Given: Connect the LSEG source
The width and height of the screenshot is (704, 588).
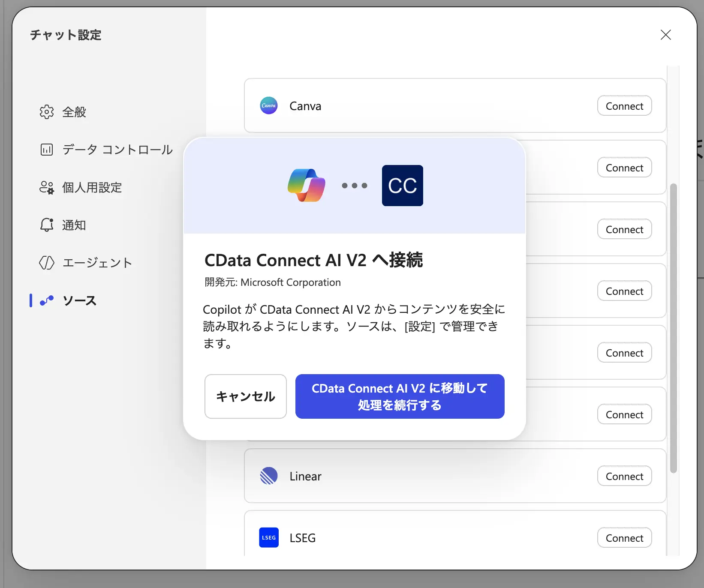Looking at the screenshot, I should (624, 537).
